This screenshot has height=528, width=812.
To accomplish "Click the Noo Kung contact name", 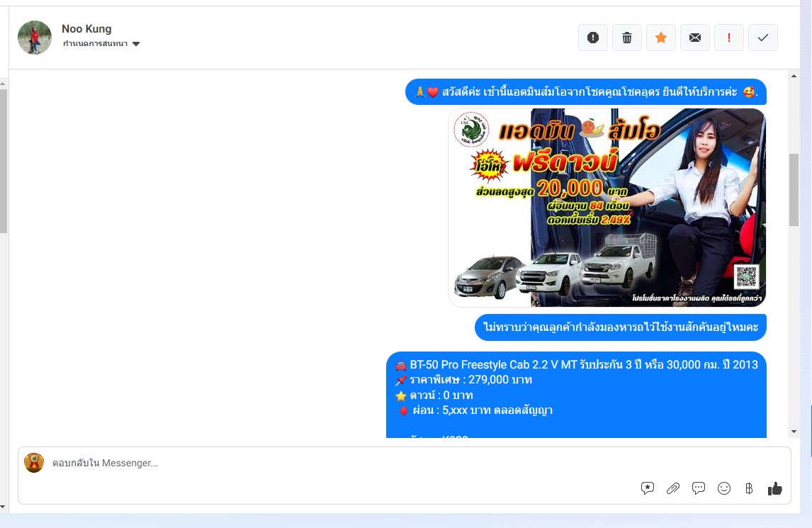I will click(x=86, y=29).
